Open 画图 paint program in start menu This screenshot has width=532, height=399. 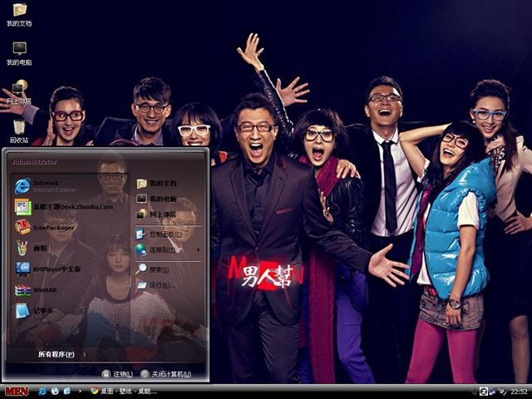pyautogui.click(x=32, y=248)
